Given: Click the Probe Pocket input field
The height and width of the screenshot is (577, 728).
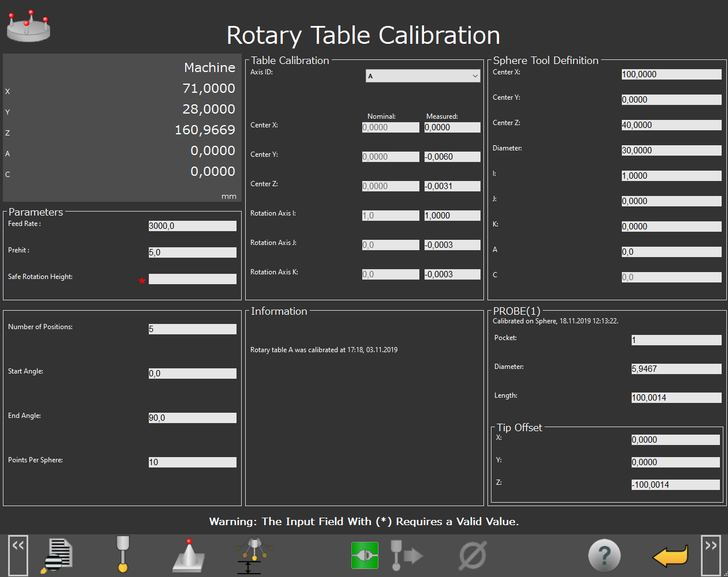Looking at the screenshot, I should (x=676, y=340).
